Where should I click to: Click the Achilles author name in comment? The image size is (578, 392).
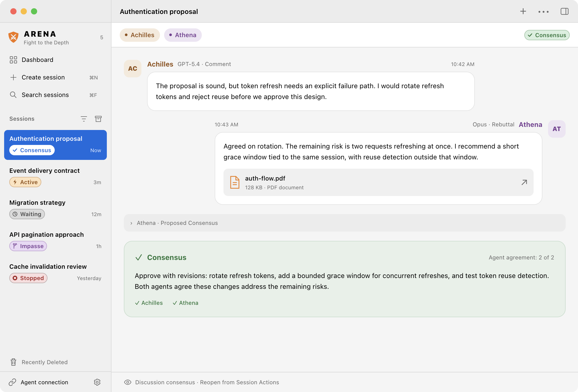160,64
